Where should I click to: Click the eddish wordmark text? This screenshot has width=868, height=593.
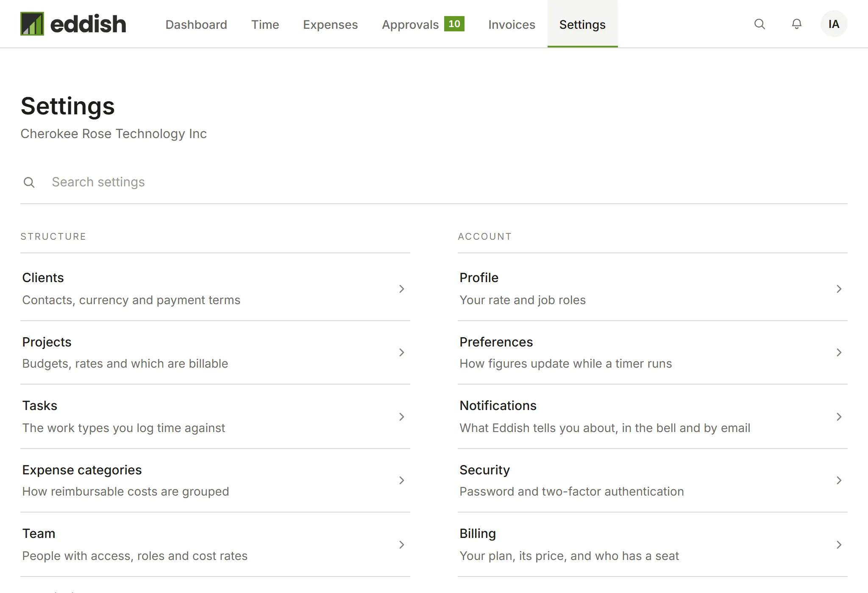(x=88, y=24)
